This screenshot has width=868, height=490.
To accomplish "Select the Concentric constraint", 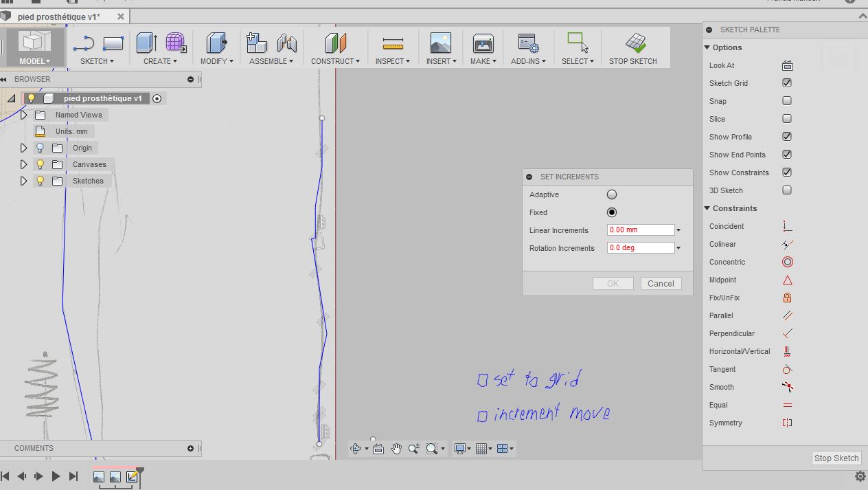I will tap(787, 262).
